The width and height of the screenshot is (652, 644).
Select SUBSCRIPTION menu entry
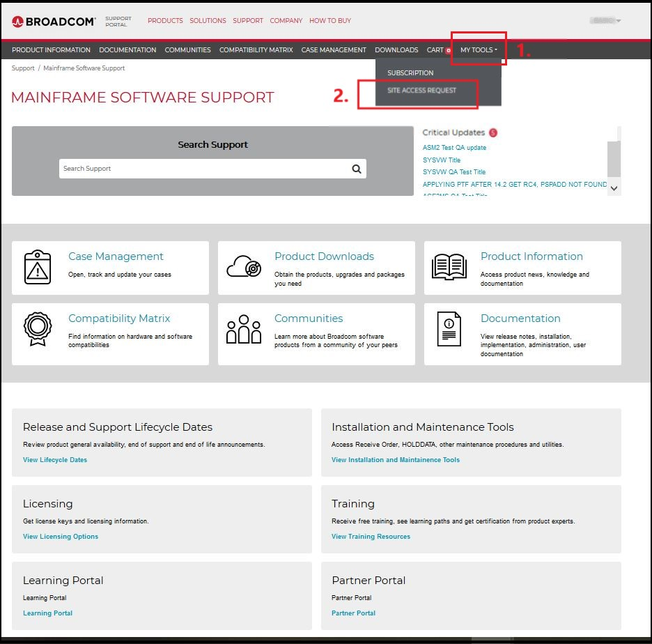pos(410,72)
